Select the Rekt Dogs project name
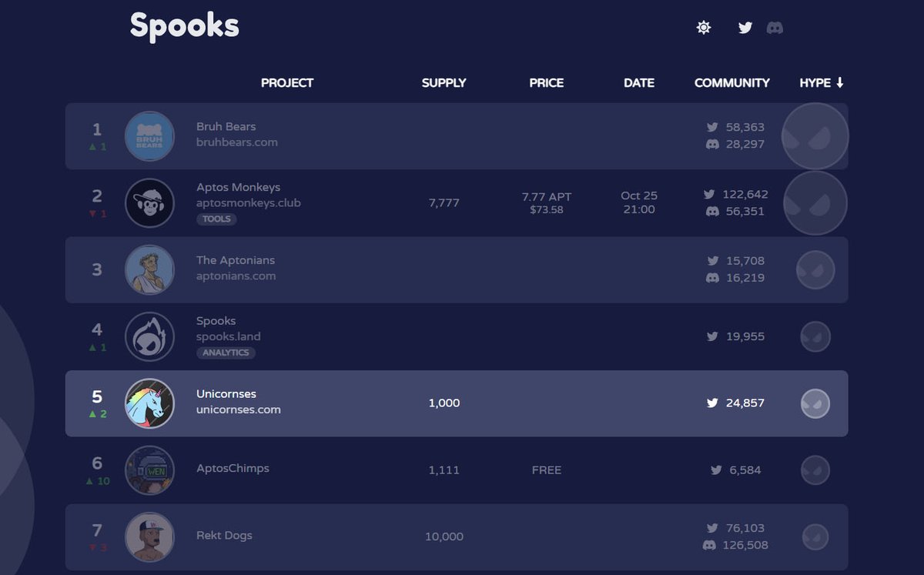The image size is (924, 575). [224, 535]
